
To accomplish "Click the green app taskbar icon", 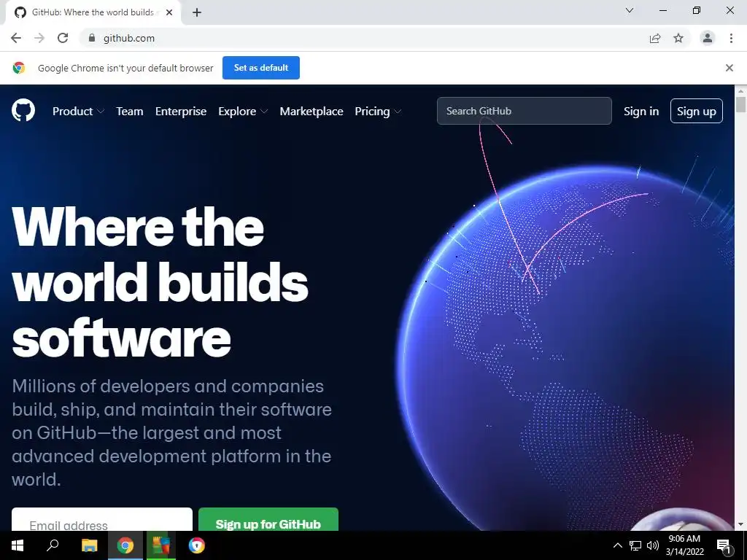I will point(161,545).
